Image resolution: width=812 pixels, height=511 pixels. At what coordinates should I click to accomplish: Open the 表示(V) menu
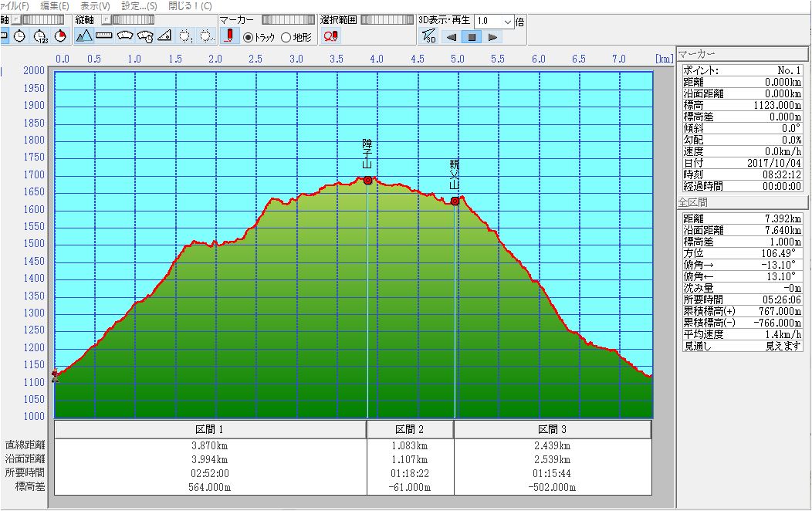(95, 6)
